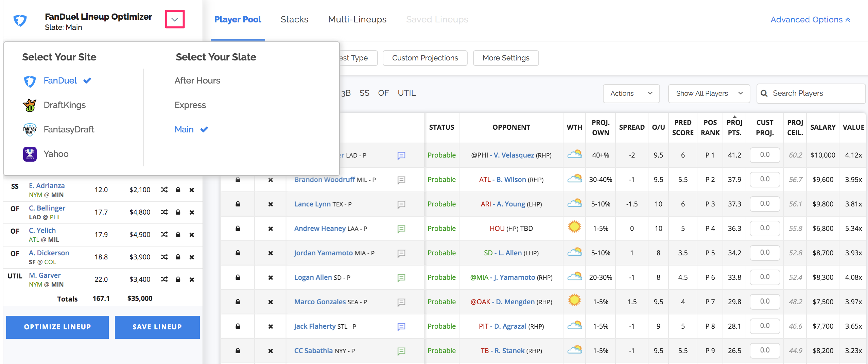868x364 pixels.
Task: Open Custom Projections settings
Action: [x=425, y=58]
